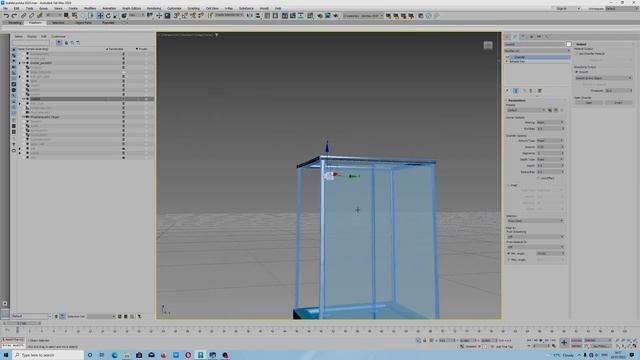The width and height of the screenshot is (640, 360).
Task: Toggle renderable state of the selected explorer row
Action: (x=123, y=99)
